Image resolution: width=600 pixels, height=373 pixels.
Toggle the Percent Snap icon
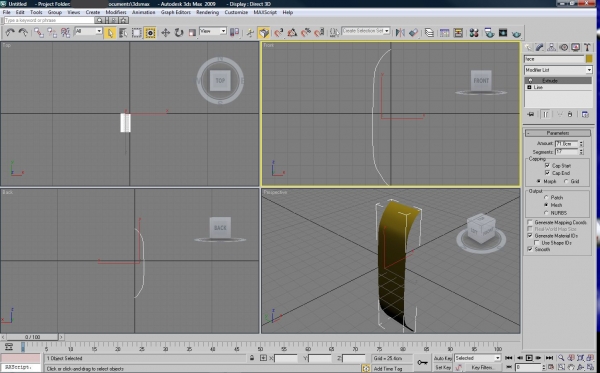click(x=305, y=33)
